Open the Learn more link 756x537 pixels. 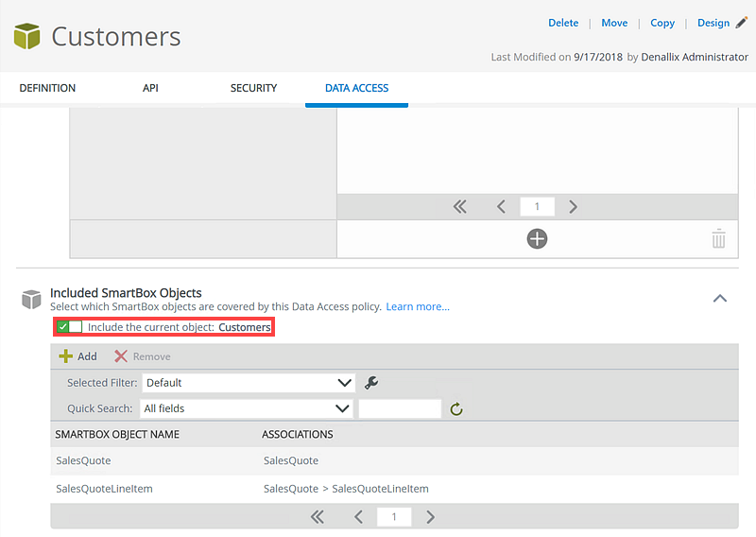click(x=417, y=307)
